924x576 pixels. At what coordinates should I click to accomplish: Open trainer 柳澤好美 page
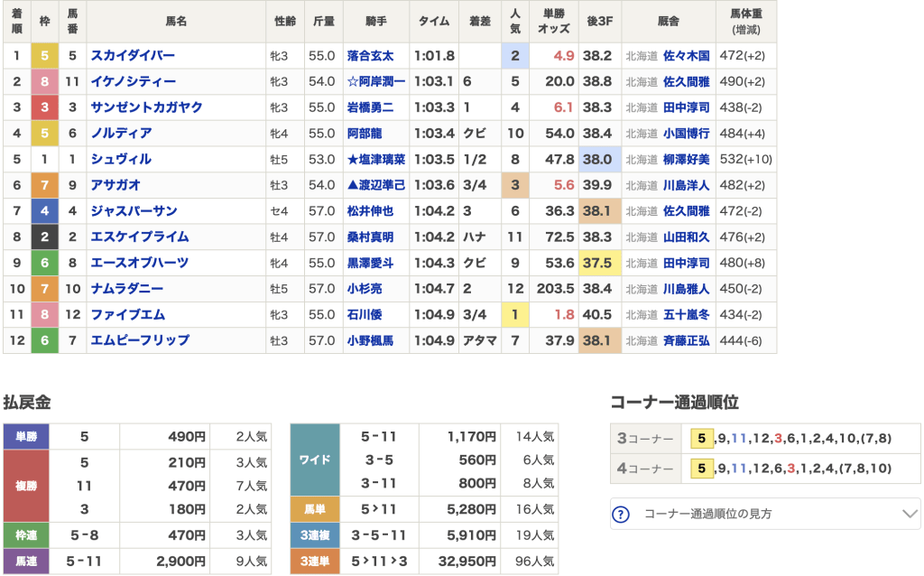click(x=686, y=159)
